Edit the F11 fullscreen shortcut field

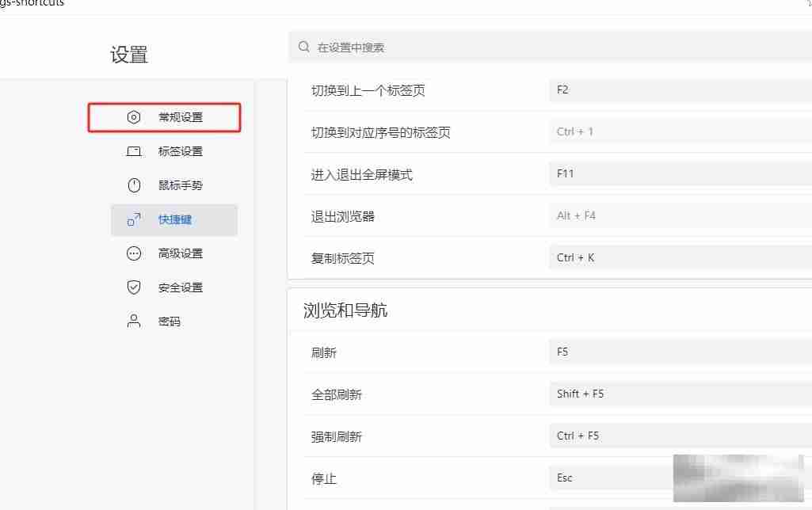680,174
